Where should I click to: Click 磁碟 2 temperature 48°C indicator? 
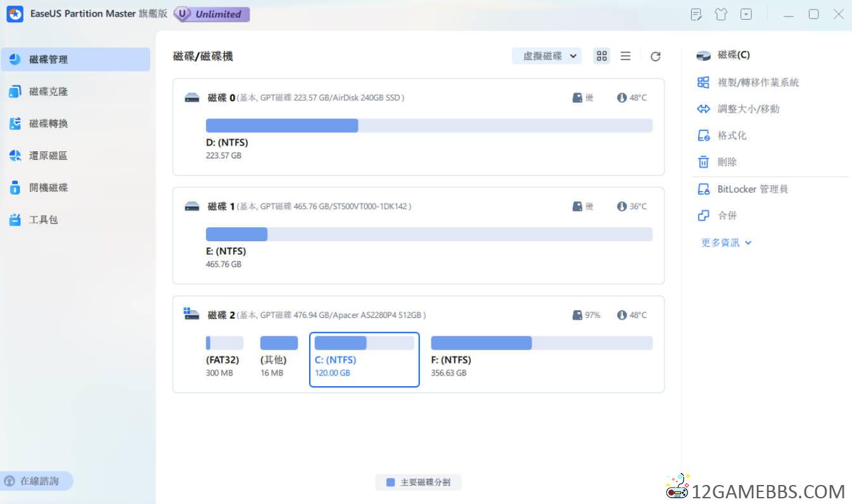[632, 315]
